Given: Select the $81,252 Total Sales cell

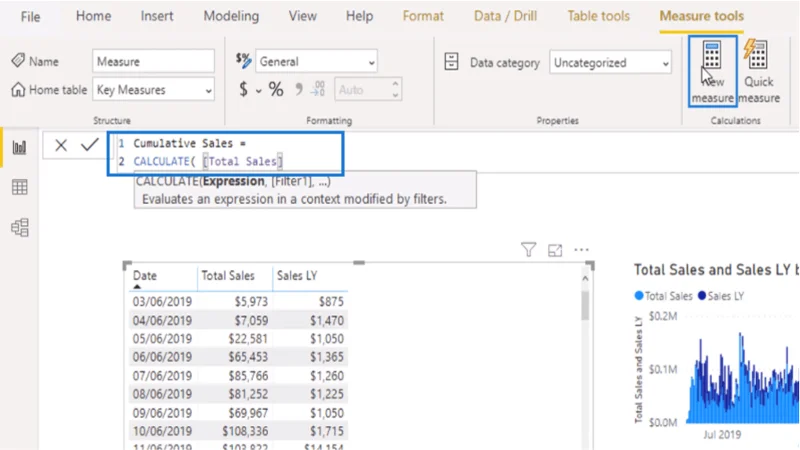Looking at the screenshot, I should 248,394.
